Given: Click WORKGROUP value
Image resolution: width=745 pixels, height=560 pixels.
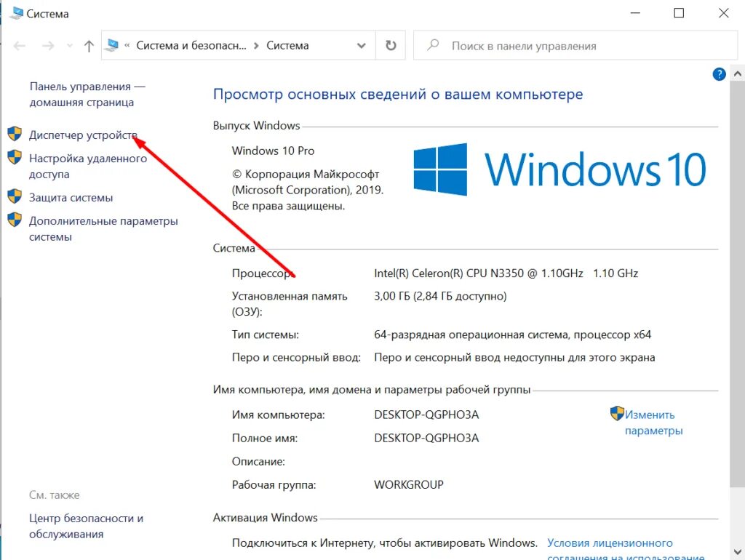Looking at the screenshot, I should (409, 485).
